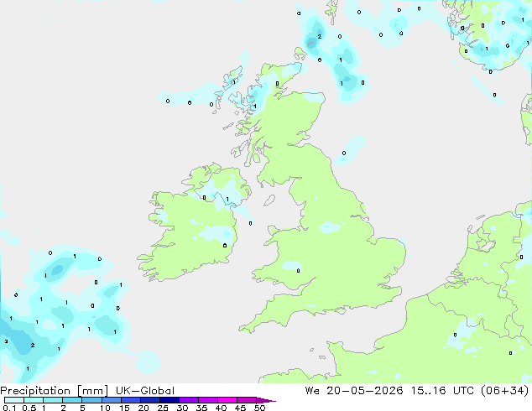Viewport: 532px width, 411px height.
Task: Click the 40–45 mm magenta swatch
Action: pos(227,400)
